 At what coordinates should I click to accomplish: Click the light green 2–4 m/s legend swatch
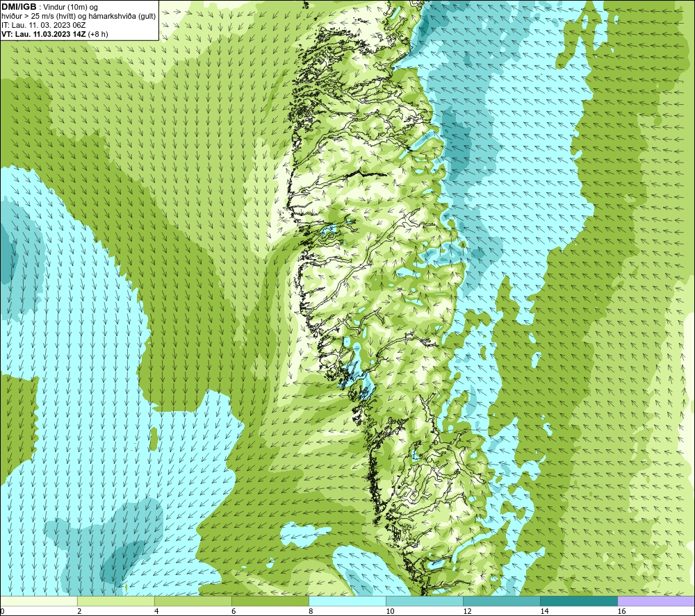[115, 601]
